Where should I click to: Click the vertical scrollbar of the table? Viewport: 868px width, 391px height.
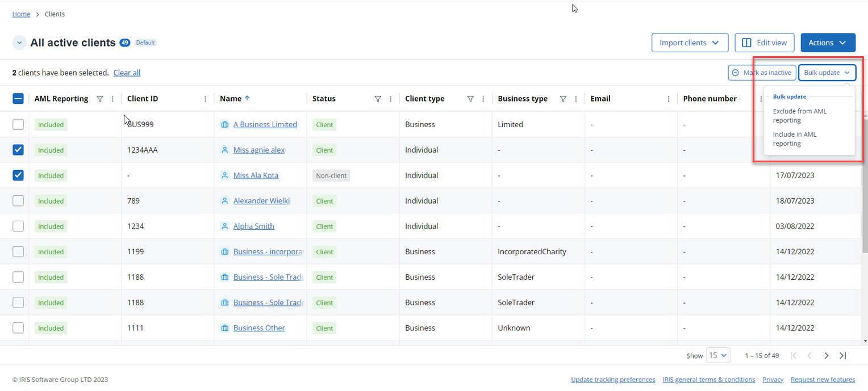(x=865, y=227)
